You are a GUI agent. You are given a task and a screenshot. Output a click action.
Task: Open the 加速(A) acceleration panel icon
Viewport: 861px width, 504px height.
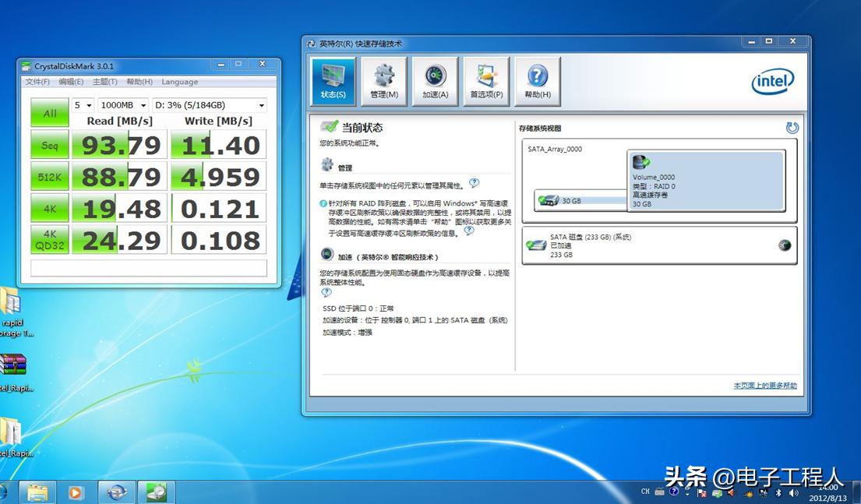[434, 80]
